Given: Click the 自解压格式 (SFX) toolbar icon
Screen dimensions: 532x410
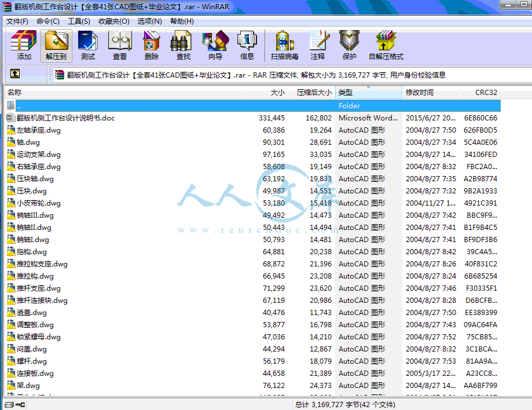Looking at the screenshot, I should click(x=386, y=46).
